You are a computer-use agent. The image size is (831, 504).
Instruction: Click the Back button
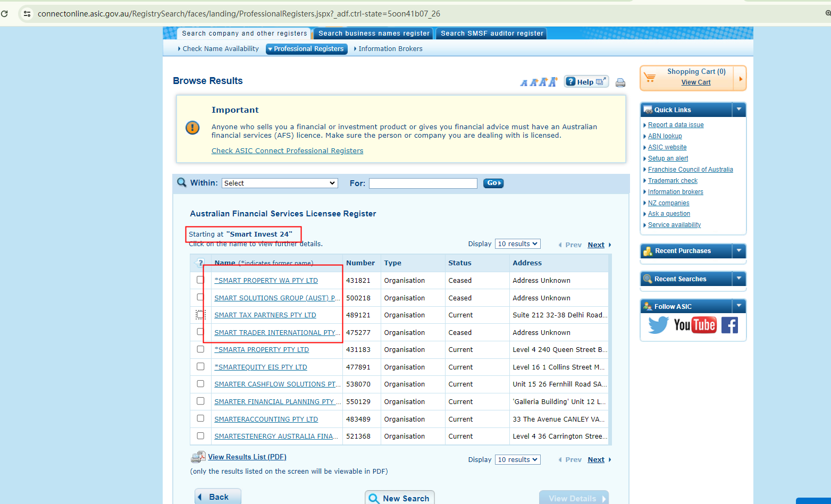[218, 497]
